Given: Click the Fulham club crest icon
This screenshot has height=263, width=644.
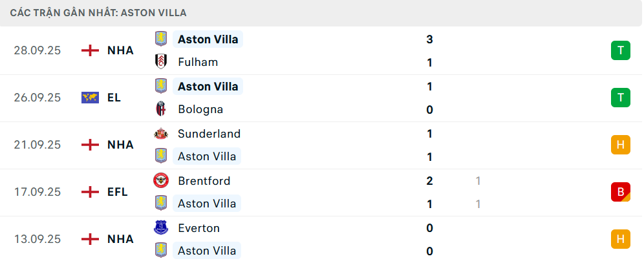Looking at the screenshot, I should click(x=160, y=62).
